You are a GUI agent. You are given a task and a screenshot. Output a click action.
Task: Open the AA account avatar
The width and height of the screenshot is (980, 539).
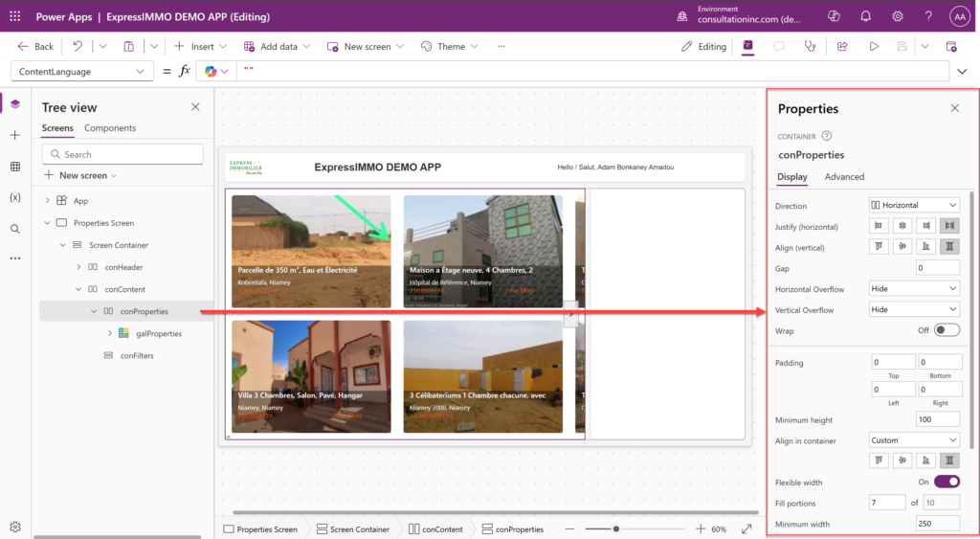tap(959, 17)
